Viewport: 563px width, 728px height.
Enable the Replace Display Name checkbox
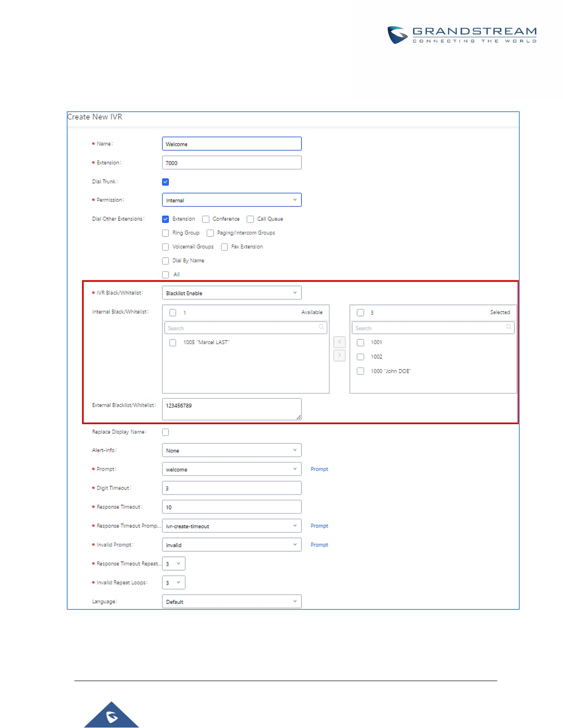pyautogui.click(x=166, y=432)
